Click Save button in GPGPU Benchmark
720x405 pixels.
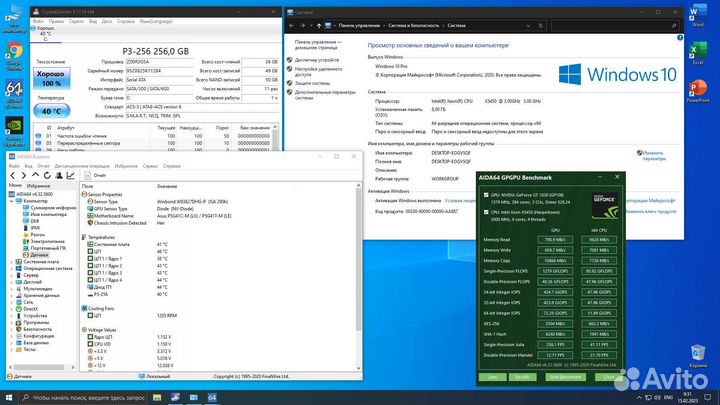(493, 377)
